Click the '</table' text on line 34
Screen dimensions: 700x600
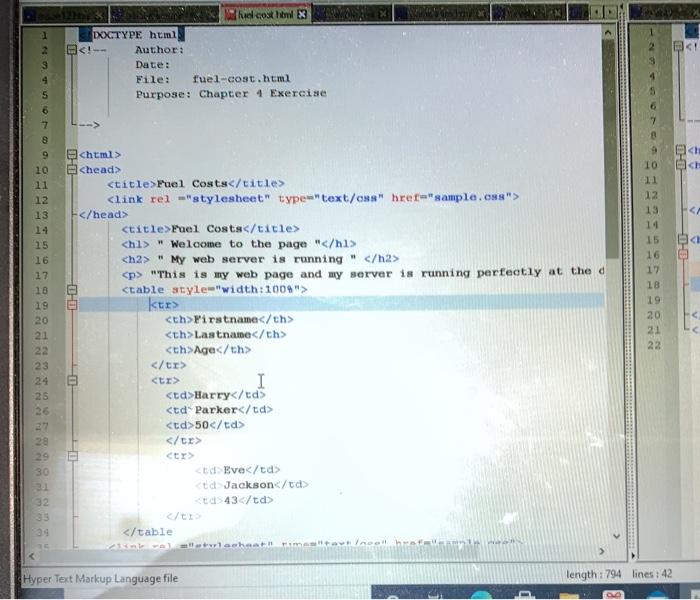[148, 532]
